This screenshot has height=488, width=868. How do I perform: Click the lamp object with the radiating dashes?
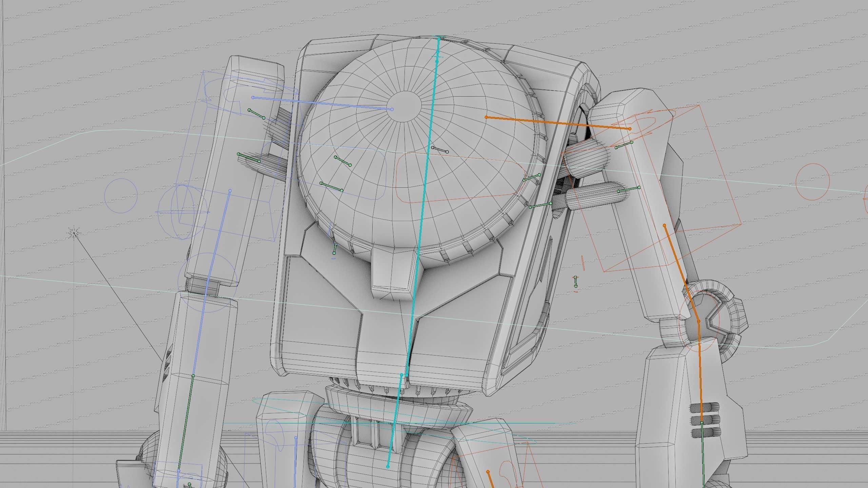coord(74,233)
